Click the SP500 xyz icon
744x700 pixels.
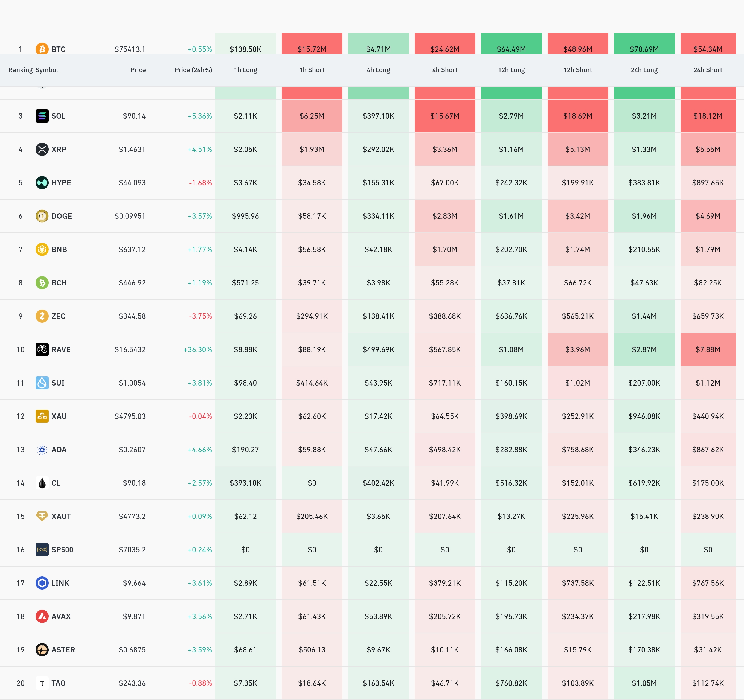point(42,550)
